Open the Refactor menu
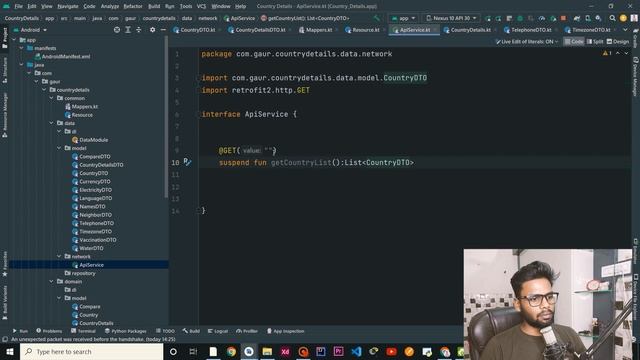 coord(133,6)
